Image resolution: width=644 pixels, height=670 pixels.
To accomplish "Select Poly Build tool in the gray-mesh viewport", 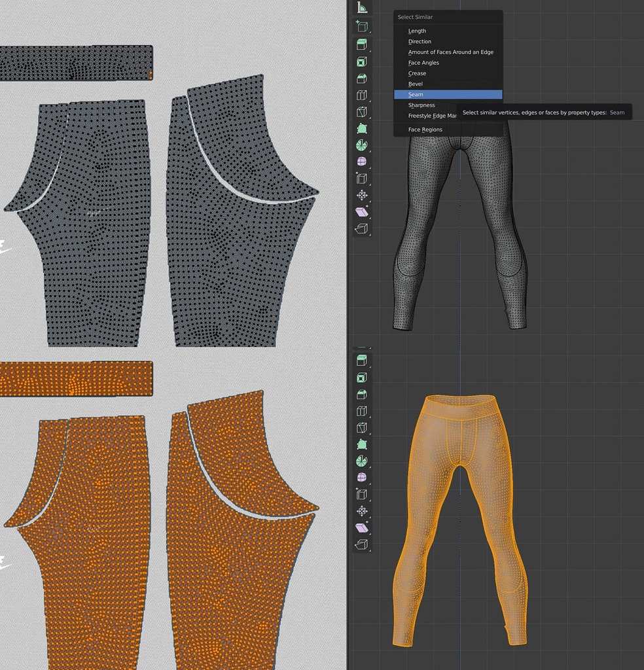I will 362,129.
